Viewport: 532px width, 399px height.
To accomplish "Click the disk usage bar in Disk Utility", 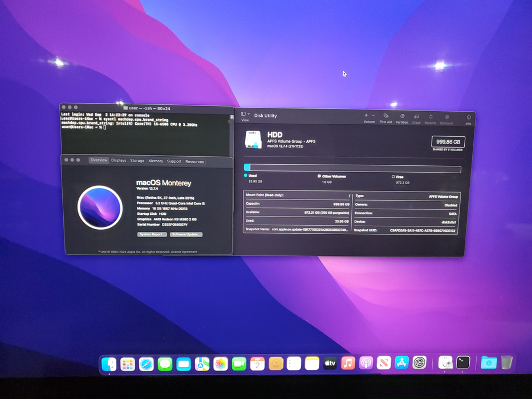I will [x=352, y=168].
